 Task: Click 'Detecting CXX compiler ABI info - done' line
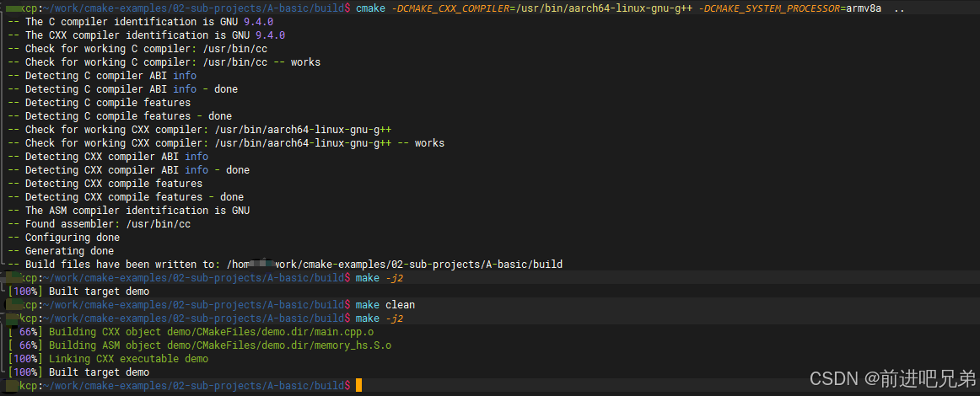(x=129, y=170)
